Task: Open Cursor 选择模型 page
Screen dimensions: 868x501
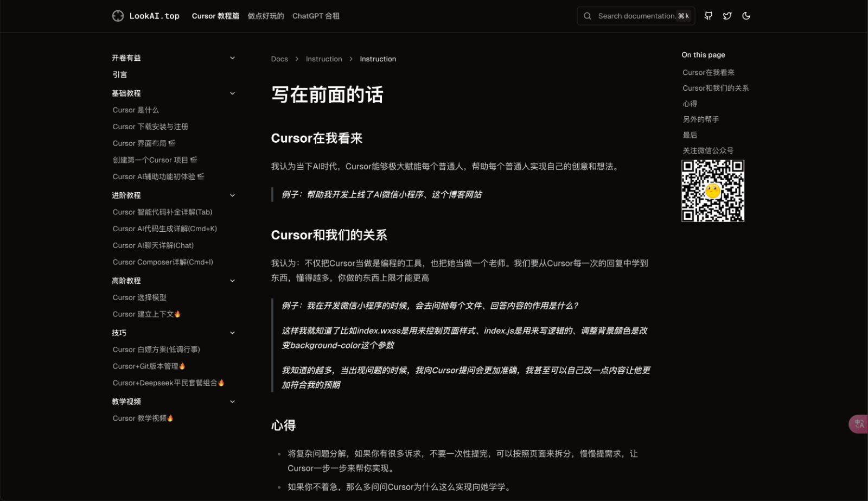Action: [x=139, y=297]
